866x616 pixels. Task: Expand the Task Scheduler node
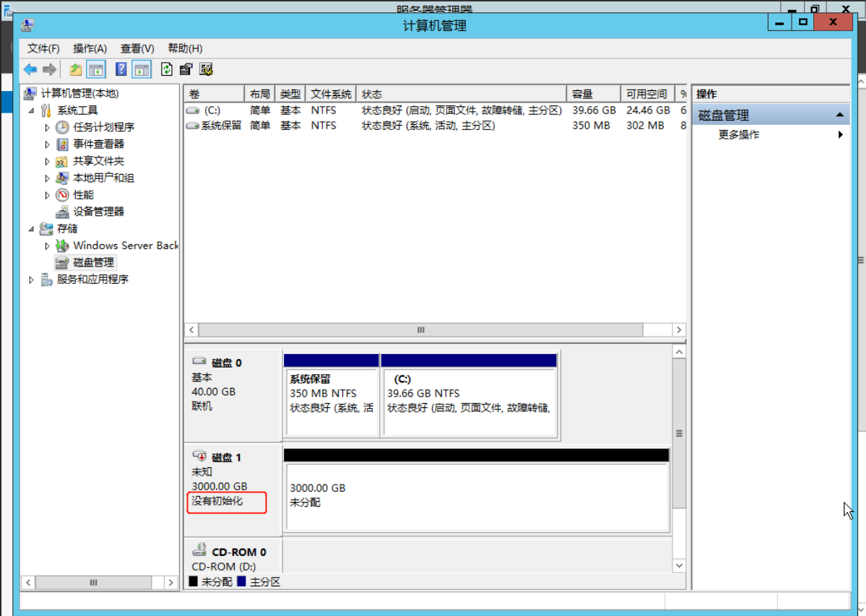coord(48,127)
